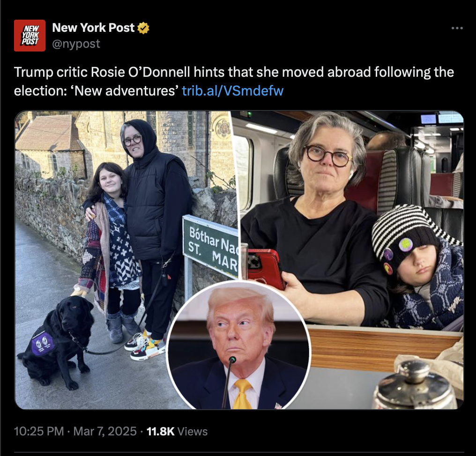The image size is (476, 456).
Task: Click the 10:25 PM timestamp
Action: (39, 432)
